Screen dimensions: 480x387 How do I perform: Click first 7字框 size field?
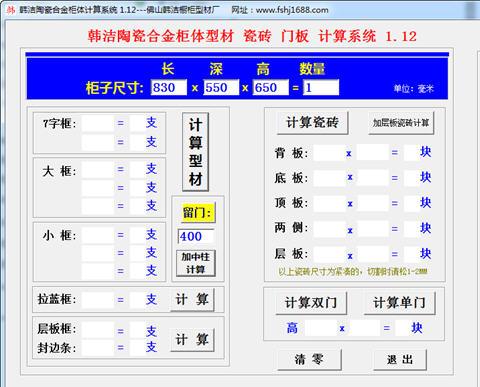(x=98, y=124)
